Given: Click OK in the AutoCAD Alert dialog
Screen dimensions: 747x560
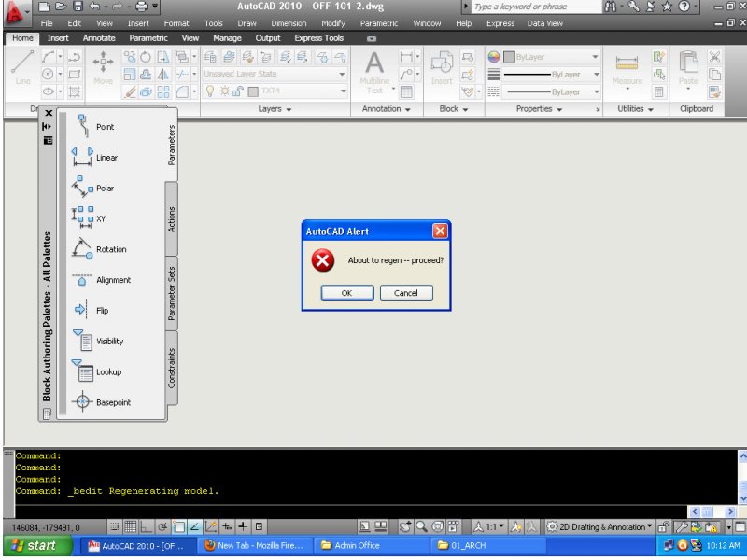Looking at the screenshot, I should (x=346, y=293).
